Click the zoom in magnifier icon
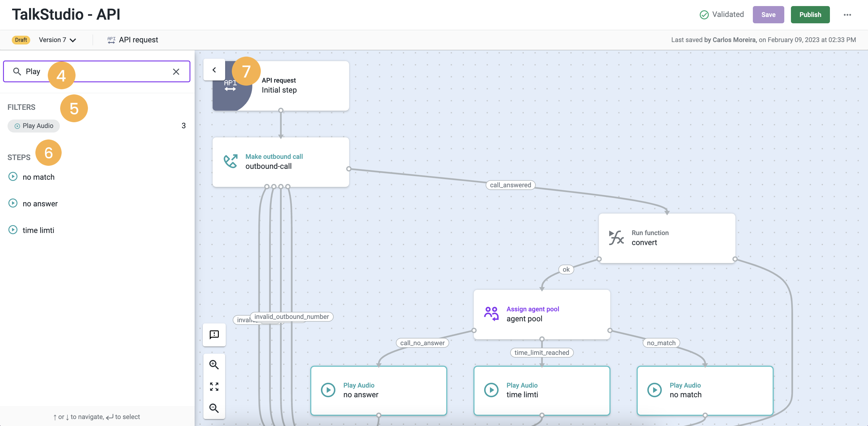Viewport: 868px width, 426px height. 214,365
